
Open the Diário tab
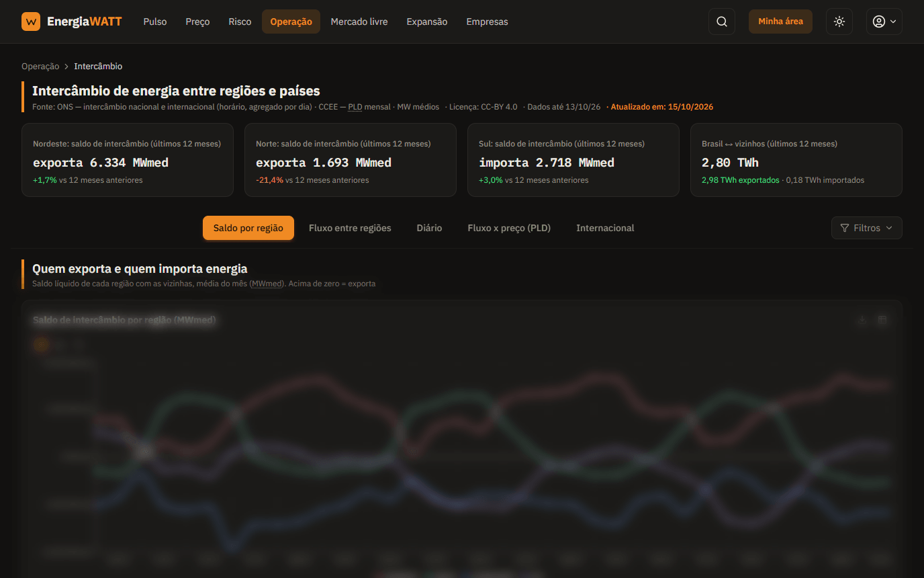(429, 228)
